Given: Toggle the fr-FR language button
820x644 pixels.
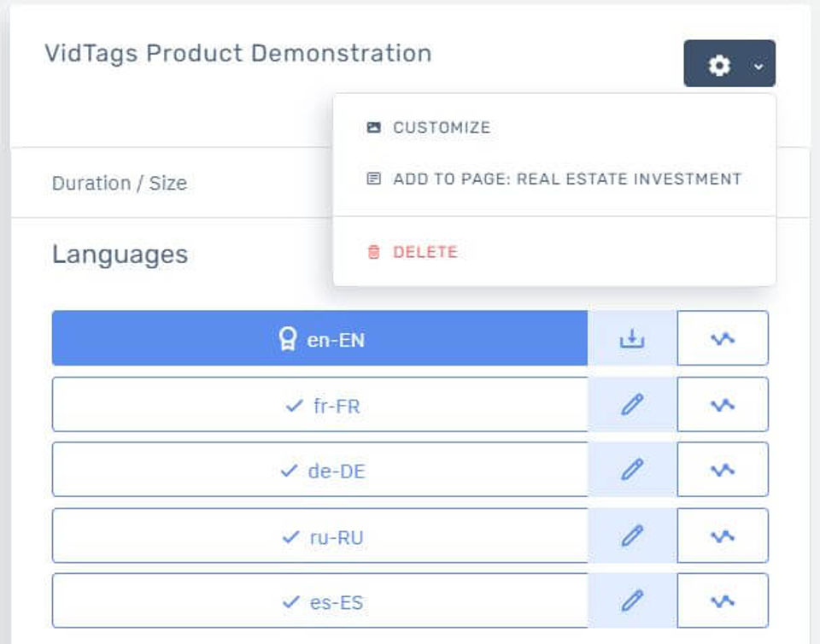Looking at the screenshot, I should click(320, 405).
